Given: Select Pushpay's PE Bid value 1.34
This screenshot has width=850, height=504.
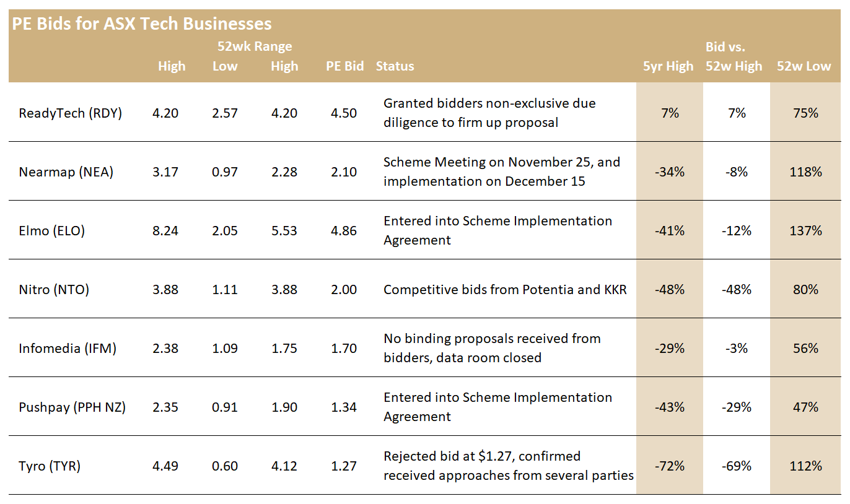Looking at the screenshot, I should tap(345, 407).
